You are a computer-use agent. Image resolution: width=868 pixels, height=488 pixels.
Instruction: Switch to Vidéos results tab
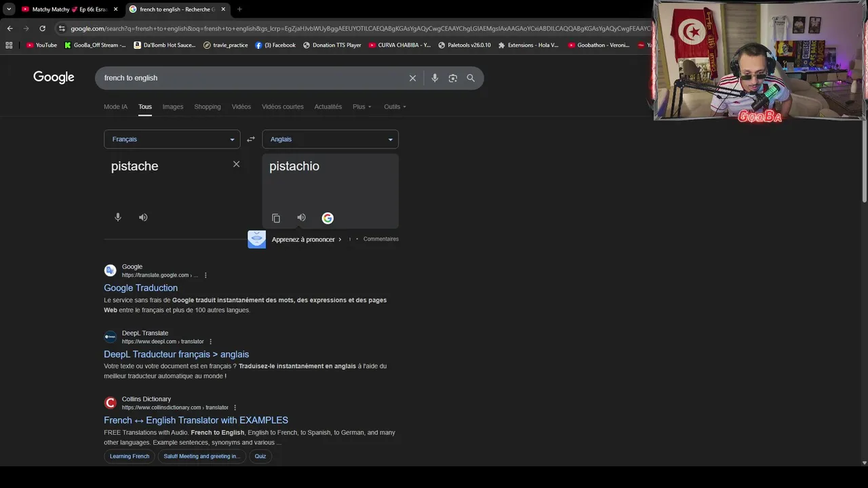pos(241,106)
